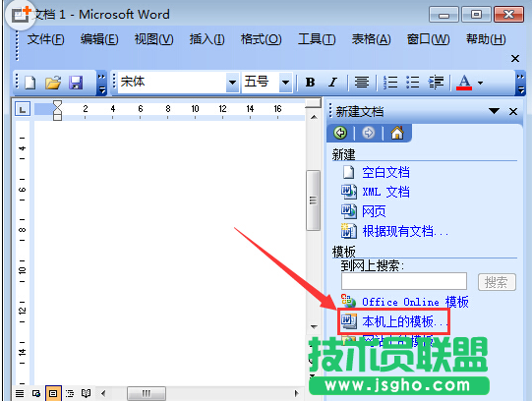Click the horizontal scrollbar thumb
The image size is (532, 401).
147,393
